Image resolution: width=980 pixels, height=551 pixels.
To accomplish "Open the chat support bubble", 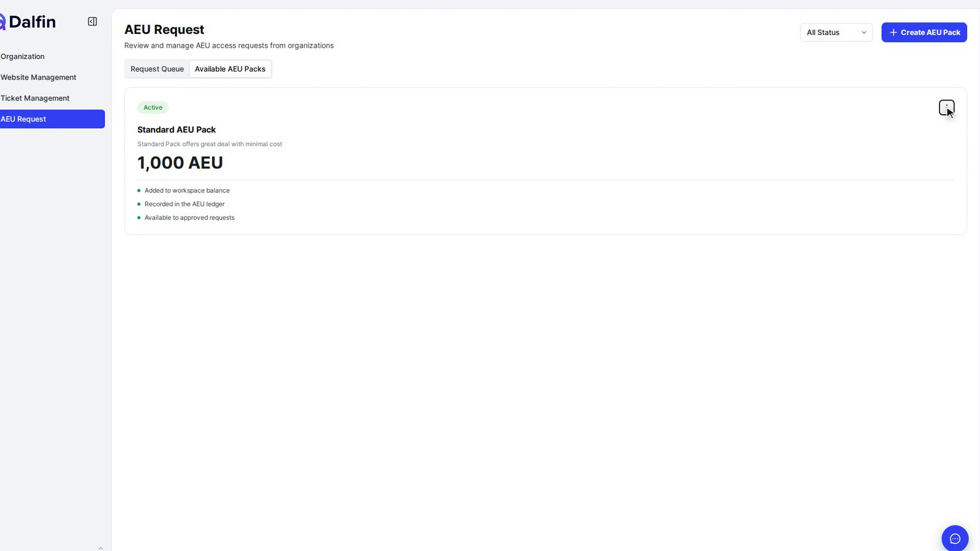I will tap(954, 538).
